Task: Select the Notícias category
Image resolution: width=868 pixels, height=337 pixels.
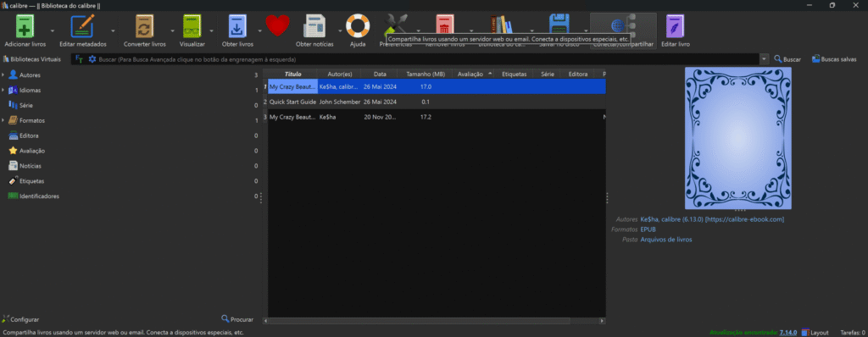Action: pos(30,166)
